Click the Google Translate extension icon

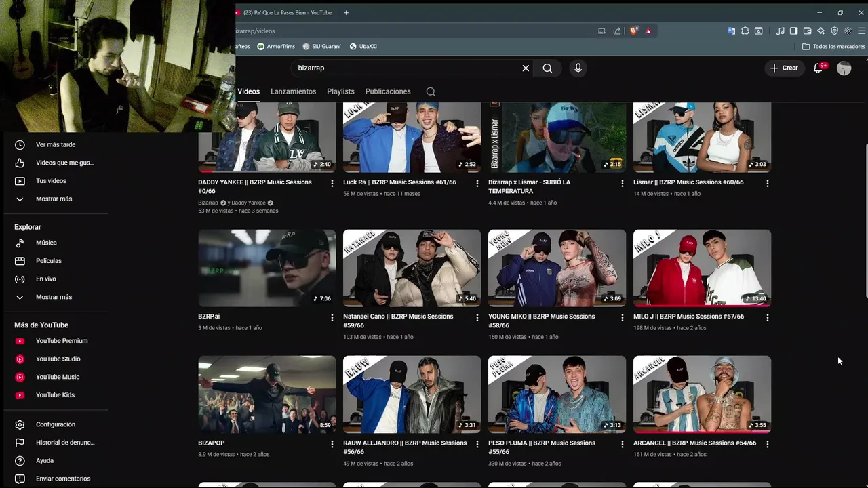(731, 30)
